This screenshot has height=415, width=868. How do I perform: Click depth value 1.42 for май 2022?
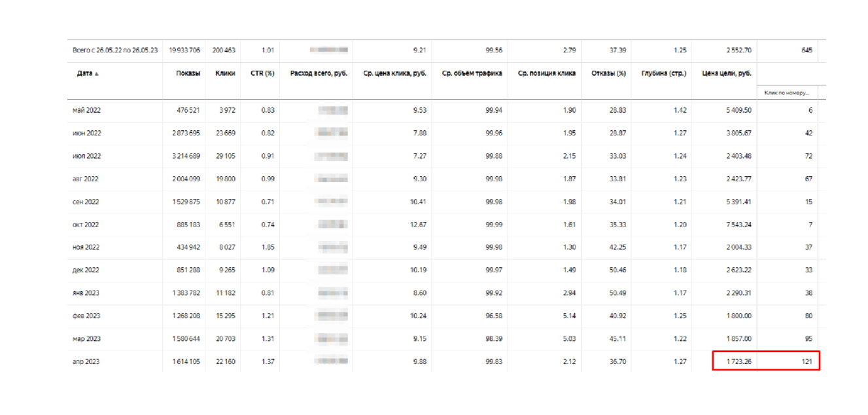point(680,111)
